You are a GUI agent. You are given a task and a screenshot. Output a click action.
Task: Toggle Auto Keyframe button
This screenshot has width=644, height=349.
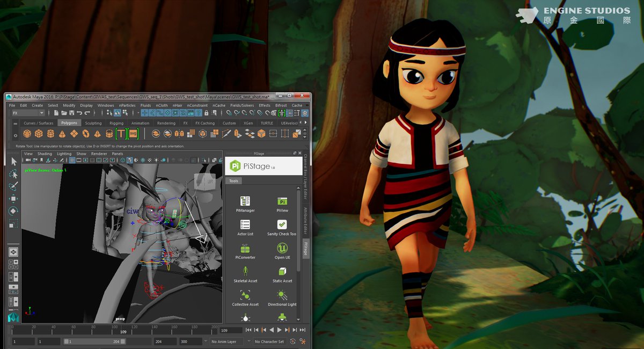292,341
